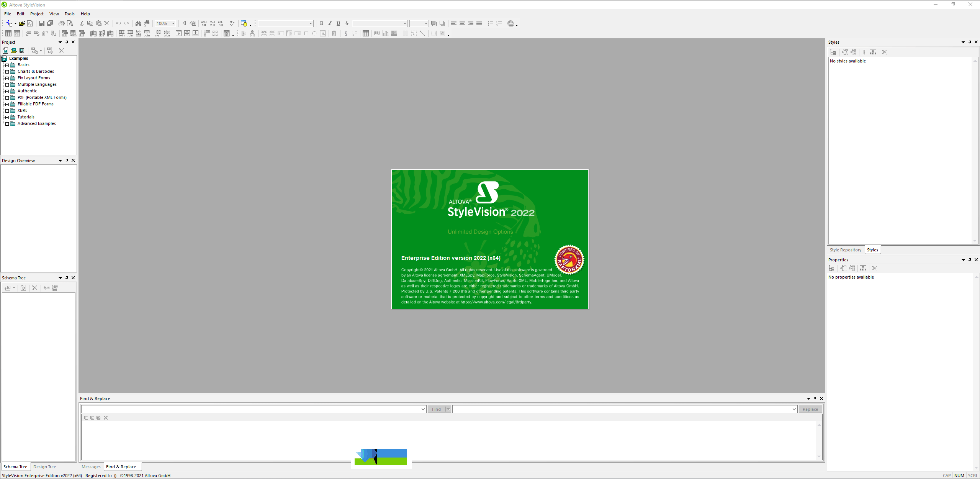This screenshot has width=980, height=479.
Task: Open the Design Overview panel menu arrow
Action: [60, 161]
